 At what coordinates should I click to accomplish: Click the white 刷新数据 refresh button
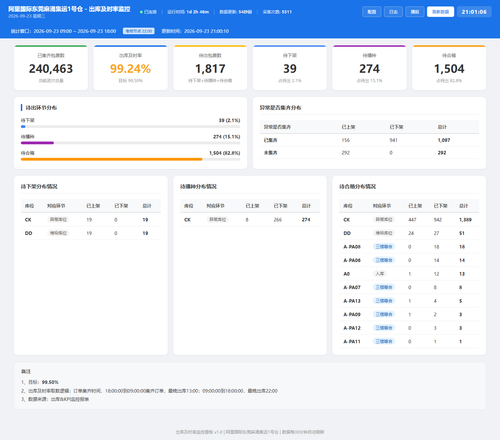440,12
